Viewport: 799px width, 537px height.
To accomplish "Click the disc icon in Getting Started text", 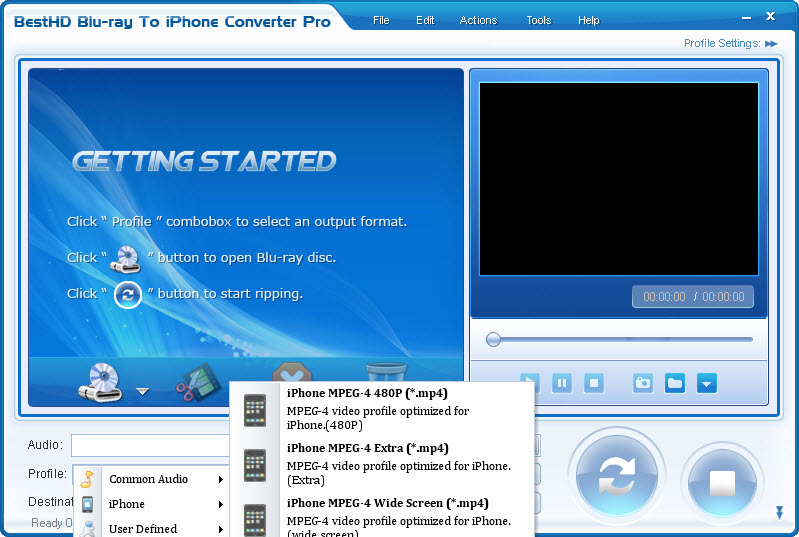I will [125, 259].
